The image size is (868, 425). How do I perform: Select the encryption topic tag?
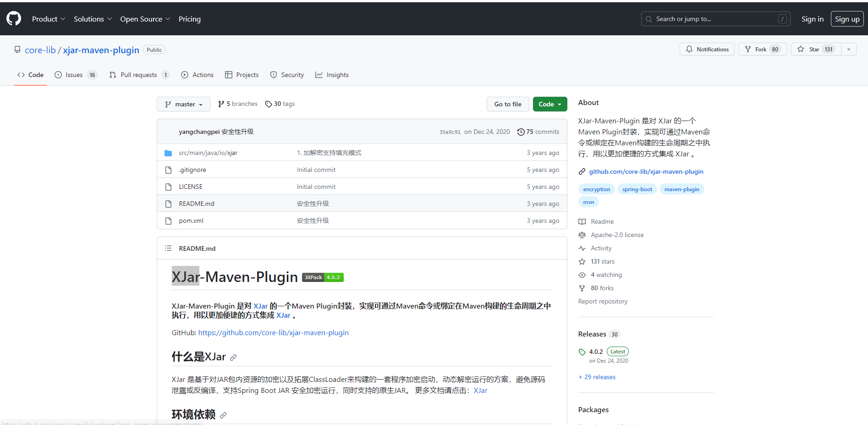tap(597, 189)
